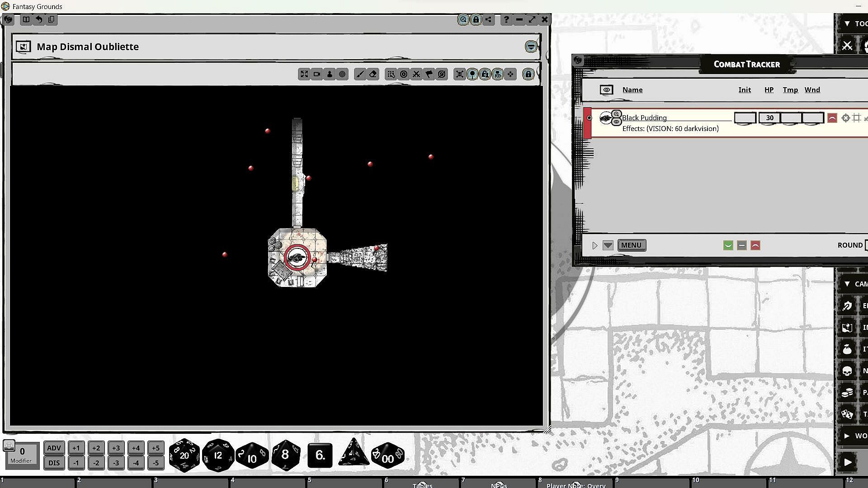Roll the d8 die
The image size is (868, 488).
pyautogui.click(x=285, y=455)
